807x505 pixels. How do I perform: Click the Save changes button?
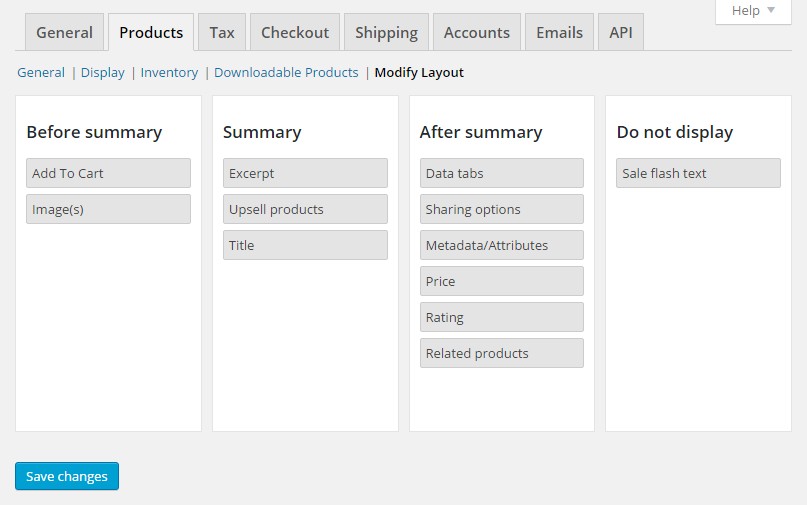tap(67, 476)
